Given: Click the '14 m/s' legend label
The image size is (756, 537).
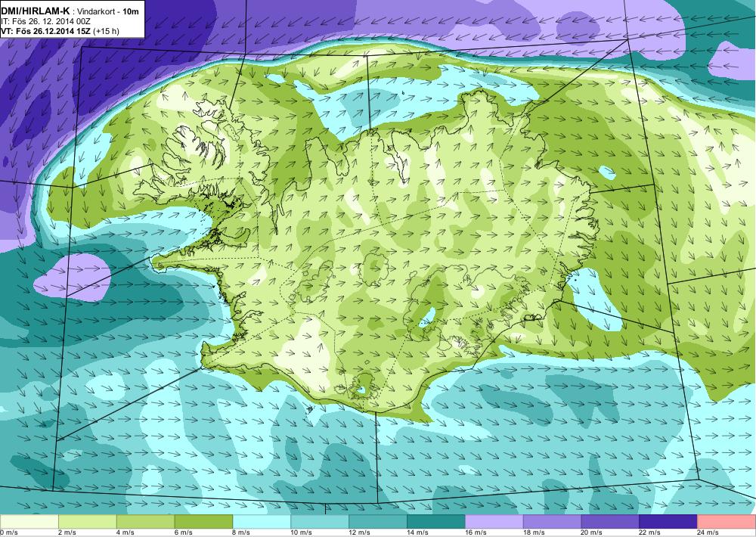Looking at the screenshot, I should (x=417, y=532).
